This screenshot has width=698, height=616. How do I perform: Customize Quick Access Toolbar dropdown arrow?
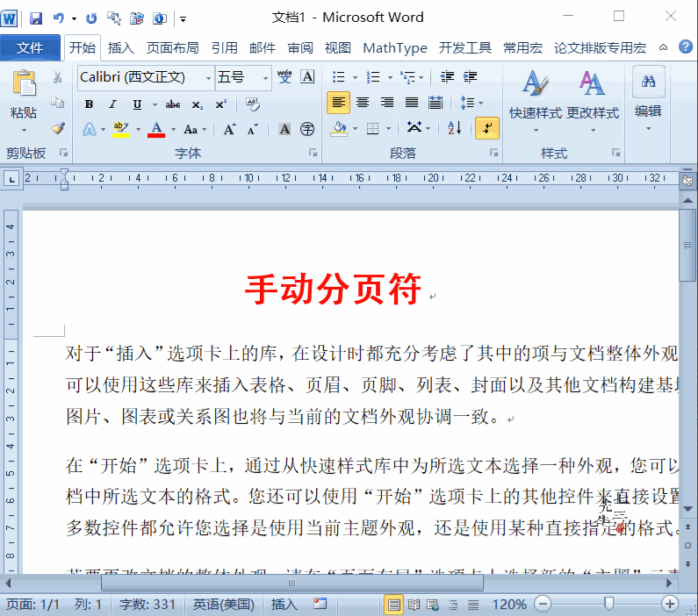tap(183, 19)
